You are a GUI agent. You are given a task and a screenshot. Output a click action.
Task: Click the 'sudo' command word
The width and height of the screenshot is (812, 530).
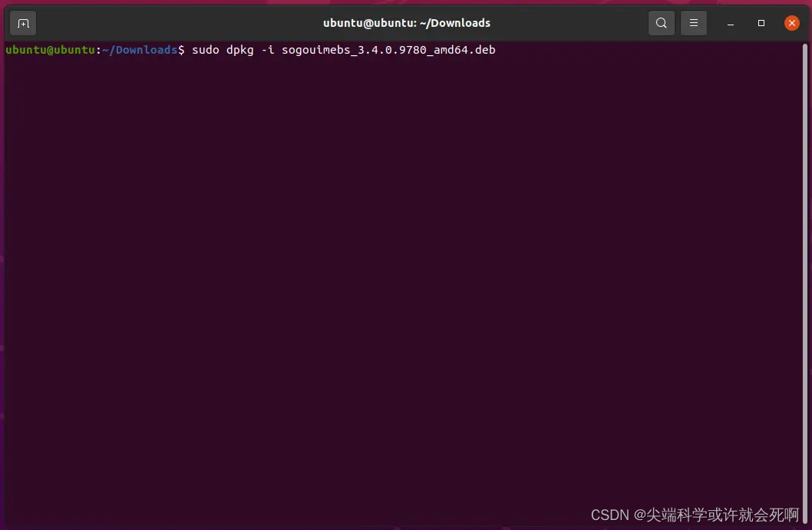tap(206, 50)
